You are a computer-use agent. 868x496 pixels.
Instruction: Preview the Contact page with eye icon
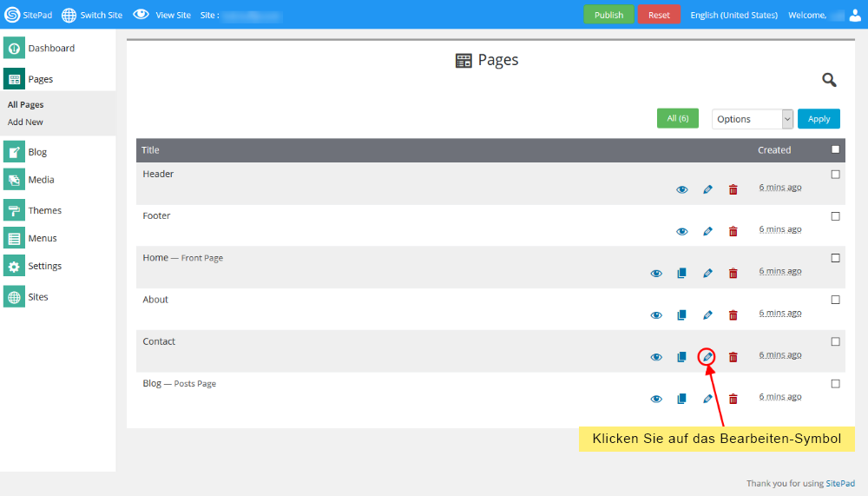pyautogui.click(x=656, y=357)
